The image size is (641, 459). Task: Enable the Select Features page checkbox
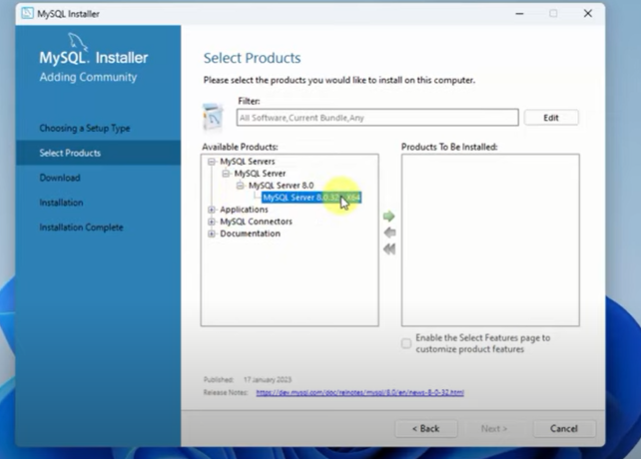coord(406,343)
